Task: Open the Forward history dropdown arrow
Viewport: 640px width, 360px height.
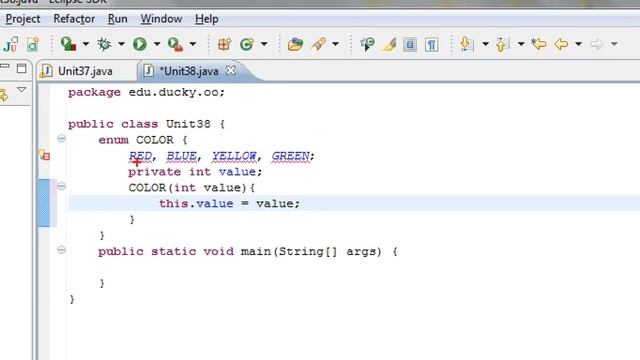Action: pos(614,44)
